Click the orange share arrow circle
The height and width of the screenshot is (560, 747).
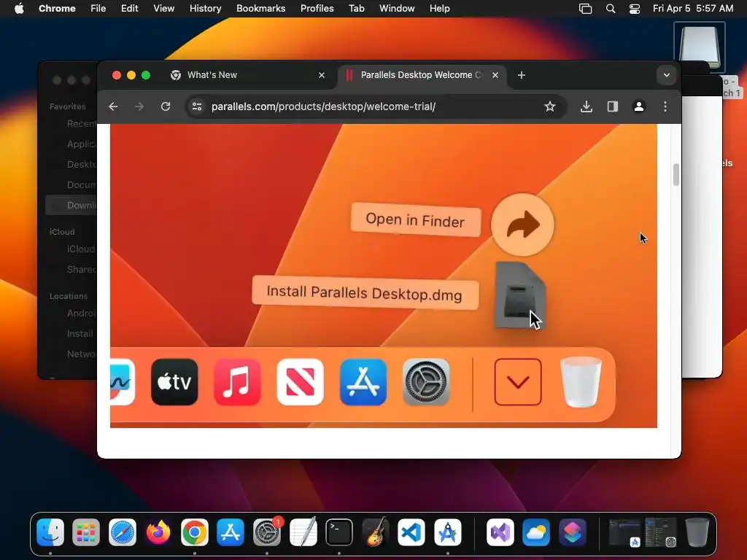[522, 225]
